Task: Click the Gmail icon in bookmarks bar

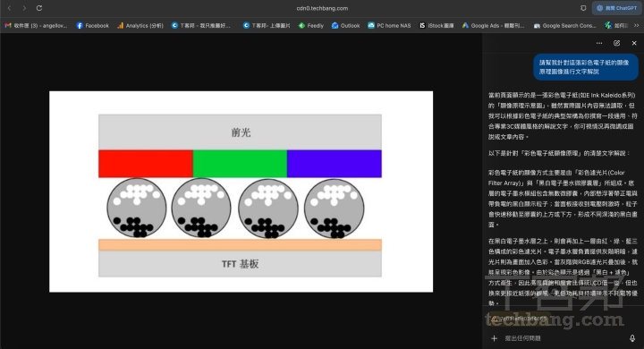Action: click(8, 25)
